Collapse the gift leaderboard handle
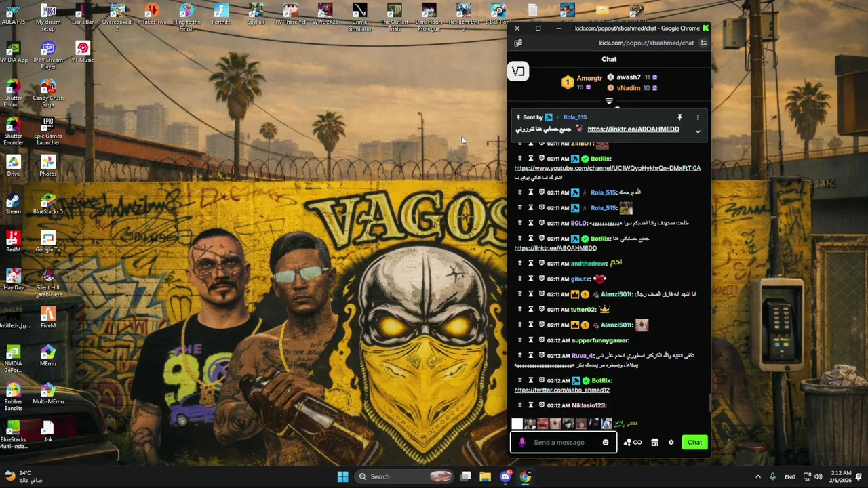Viewport: 868px width, 488px height. coord(609,101)
